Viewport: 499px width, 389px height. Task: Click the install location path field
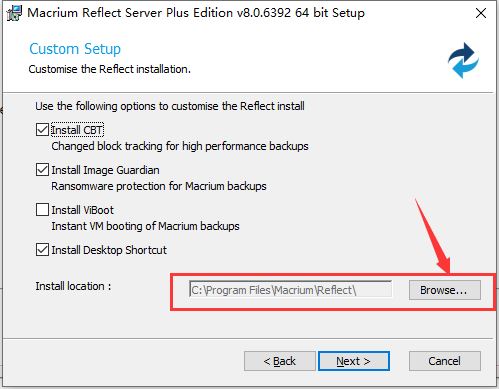click(x=290, y=289)
